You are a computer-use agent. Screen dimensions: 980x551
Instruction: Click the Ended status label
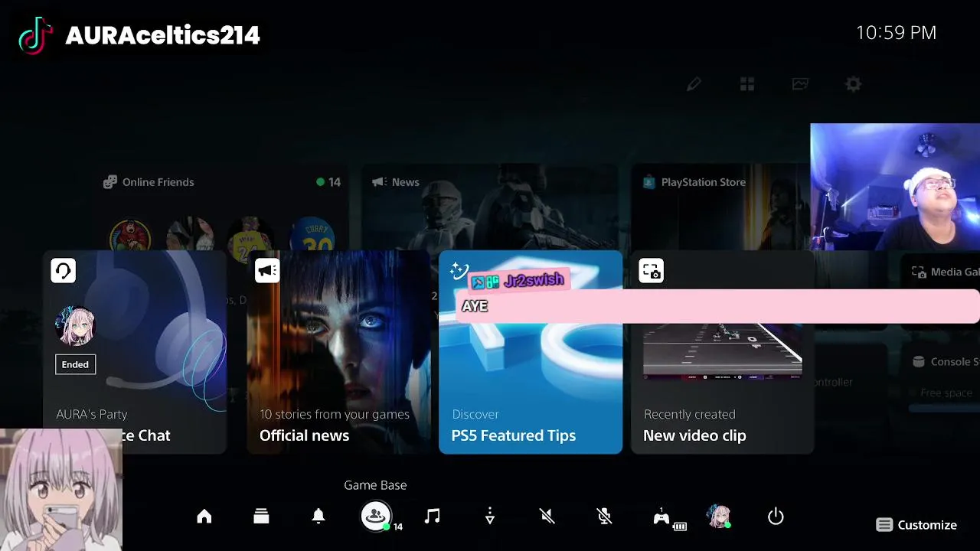coord(75,364)
